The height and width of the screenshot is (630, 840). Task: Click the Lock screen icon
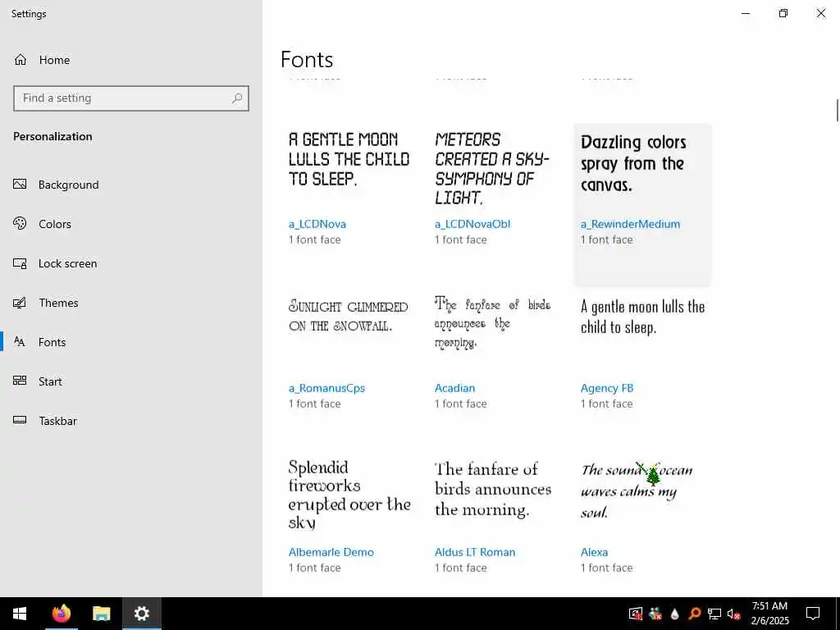pyautogui.click(x=20, y=263)
